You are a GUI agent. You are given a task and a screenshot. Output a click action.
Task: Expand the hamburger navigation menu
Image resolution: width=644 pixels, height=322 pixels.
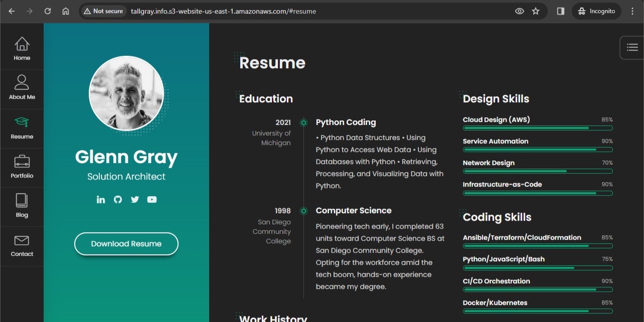pos(632,47)
